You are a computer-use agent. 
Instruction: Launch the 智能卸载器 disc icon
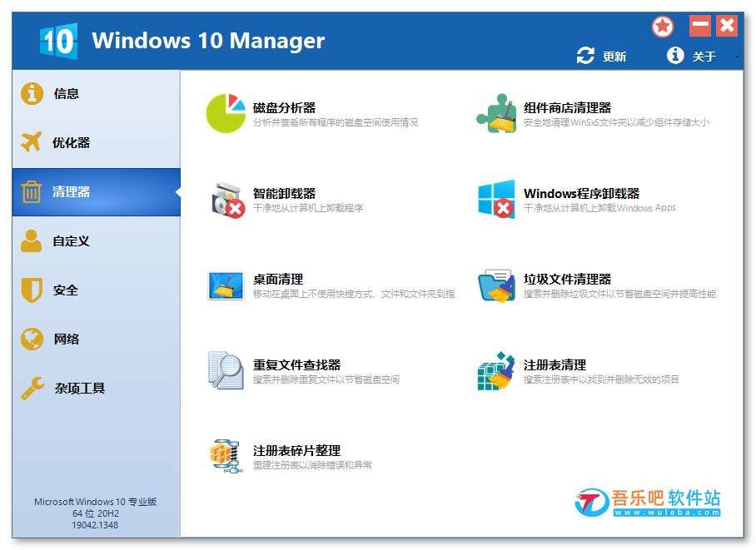[227, 200]
